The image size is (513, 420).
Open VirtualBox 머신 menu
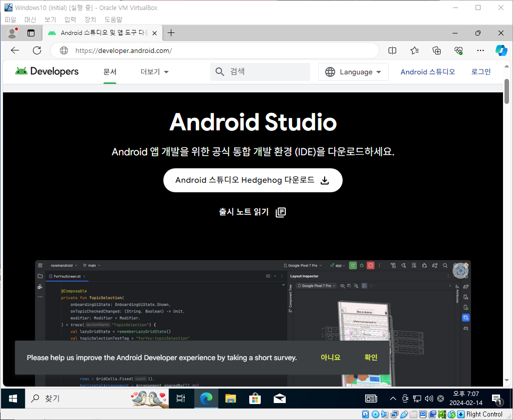[x=30, y=19]
